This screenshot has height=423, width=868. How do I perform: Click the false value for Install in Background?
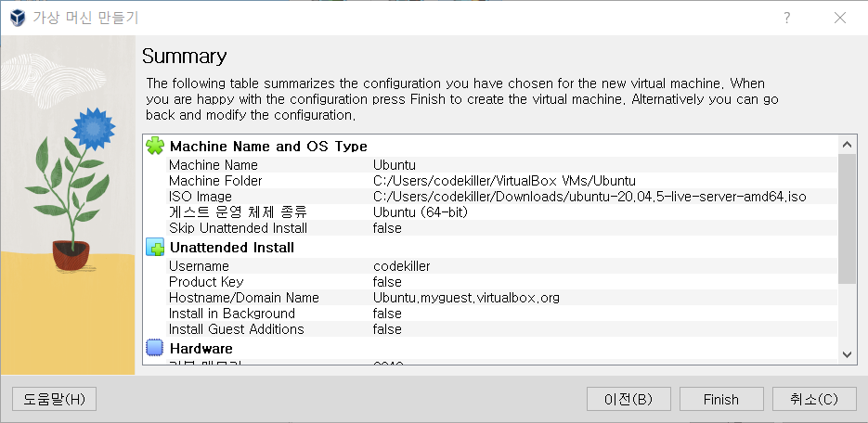point(387,314)
